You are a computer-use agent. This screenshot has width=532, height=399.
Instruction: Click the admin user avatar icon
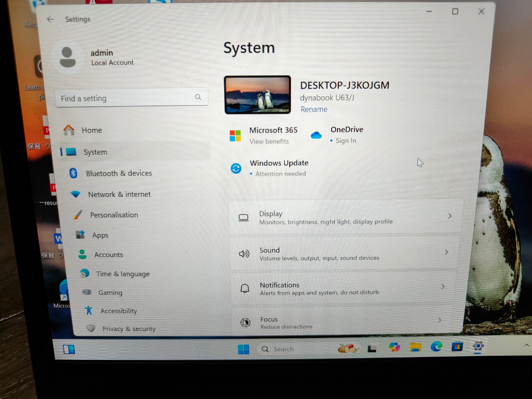(x=68, y=57)
